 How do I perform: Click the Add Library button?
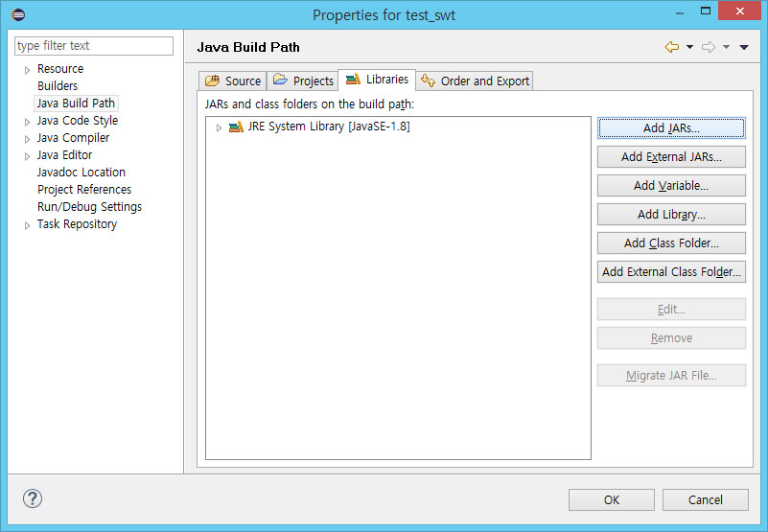click(670, 214)
